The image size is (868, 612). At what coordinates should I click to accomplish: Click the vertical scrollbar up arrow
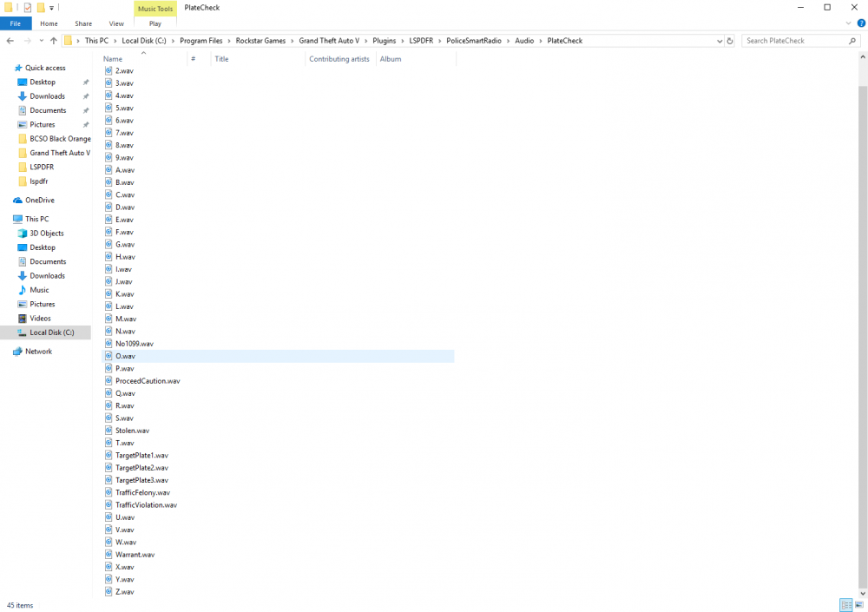(x=863, y=56)
